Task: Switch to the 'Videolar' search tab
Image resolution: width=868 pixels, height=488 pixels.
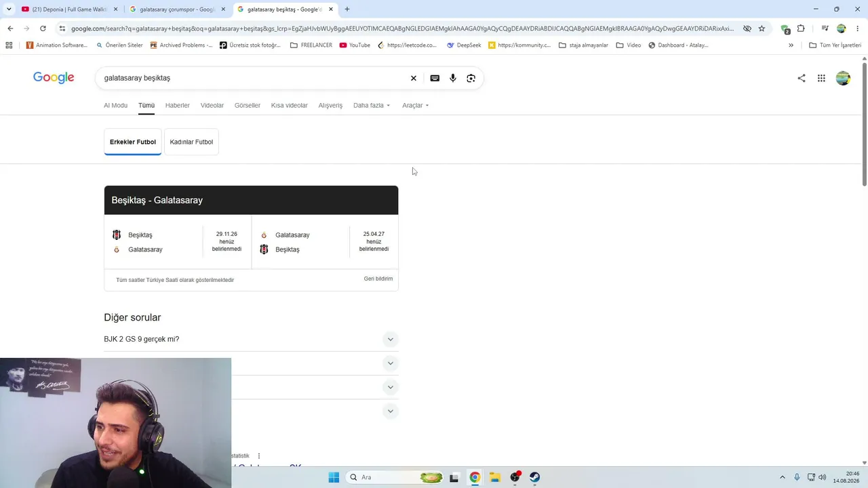Action: coord(212,105)
